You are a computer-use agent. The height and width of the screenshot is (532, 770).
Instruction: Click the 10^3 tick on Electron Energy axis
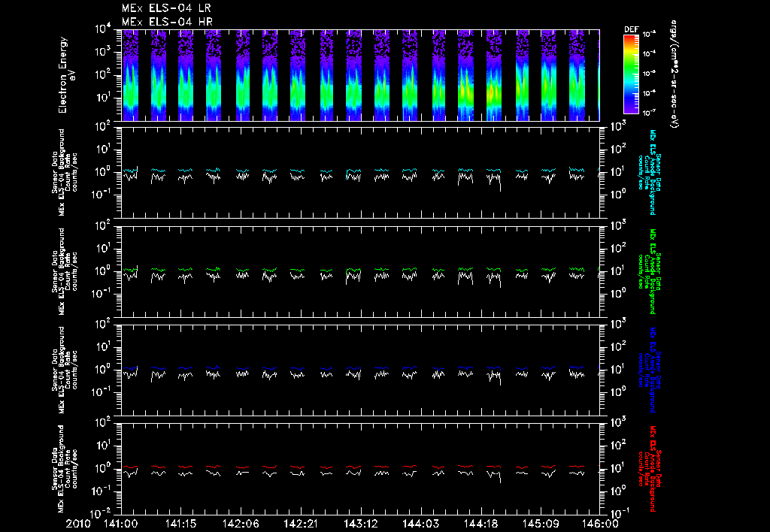click(102, 52)
